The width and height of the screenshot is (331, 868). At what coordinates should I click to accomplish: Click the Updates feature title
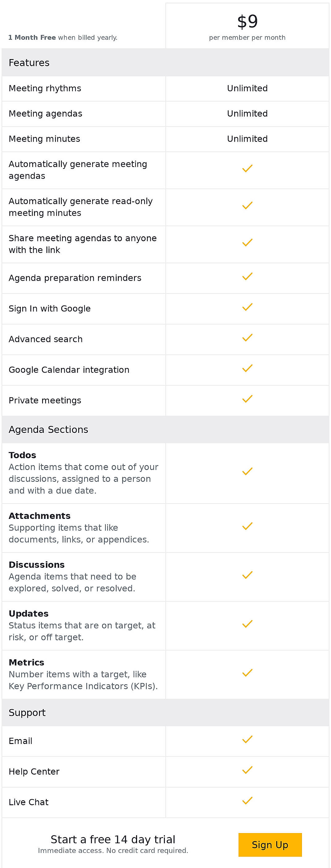pos(29,614)
